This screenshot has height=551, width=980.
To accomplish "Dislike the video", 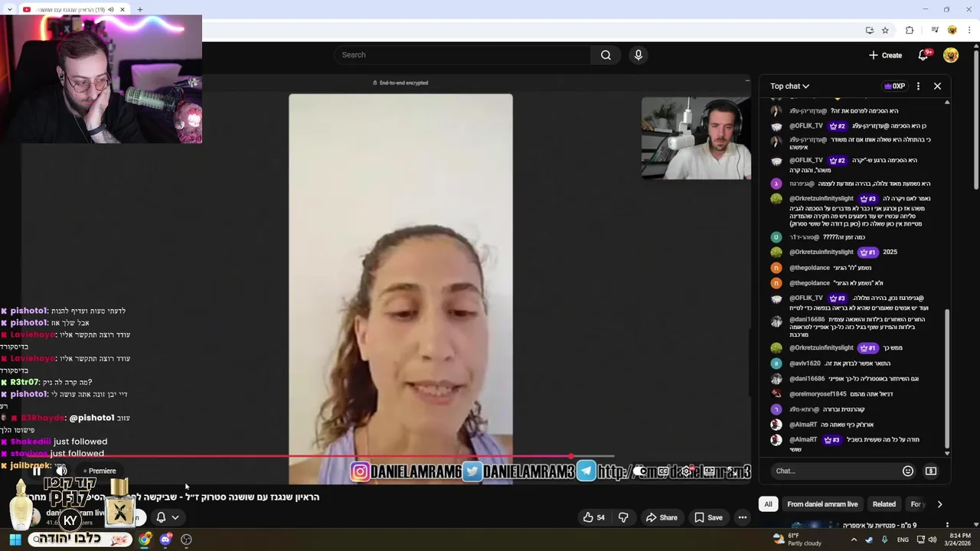I will [622, 517].
